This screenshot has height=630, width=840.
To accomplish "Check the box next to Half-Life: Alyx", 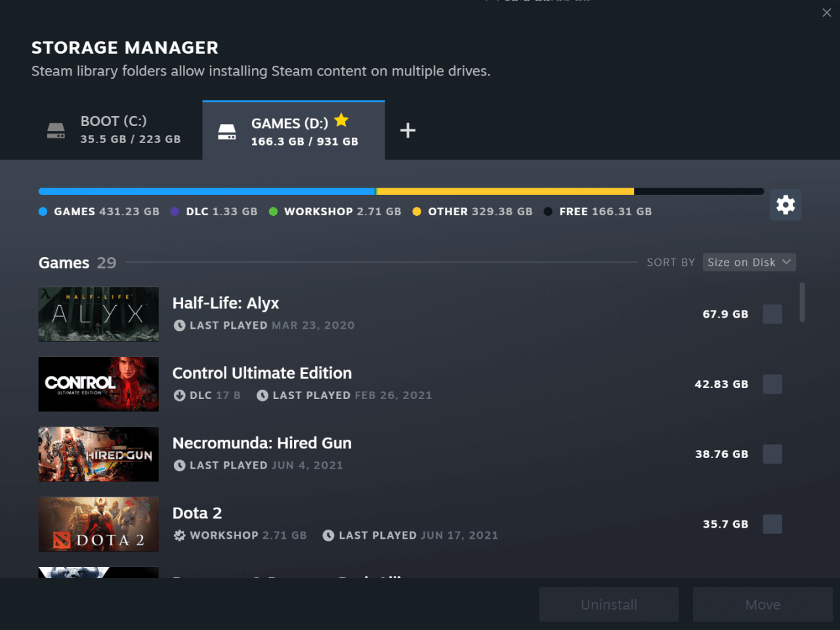I will point(772,314).
